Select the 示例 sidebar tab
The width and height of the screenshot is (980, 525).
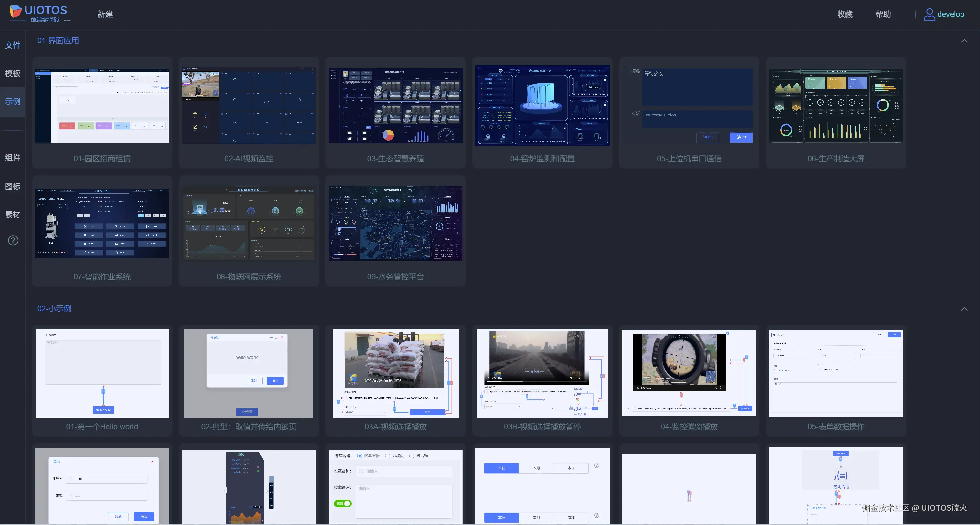pos(12,101)
